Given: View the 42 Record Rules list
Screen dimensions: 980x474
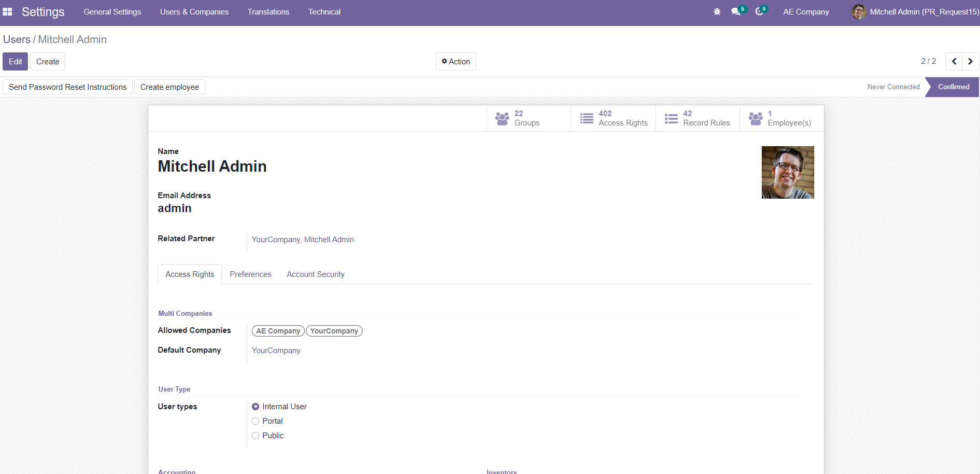Looking at the screenshot, I should click(698, 118).
